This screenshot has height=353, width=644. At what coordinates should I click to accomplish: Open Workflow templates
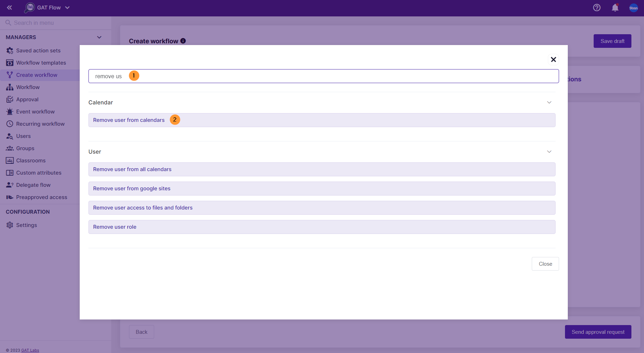pyautogui.click(x=41, y=63)
